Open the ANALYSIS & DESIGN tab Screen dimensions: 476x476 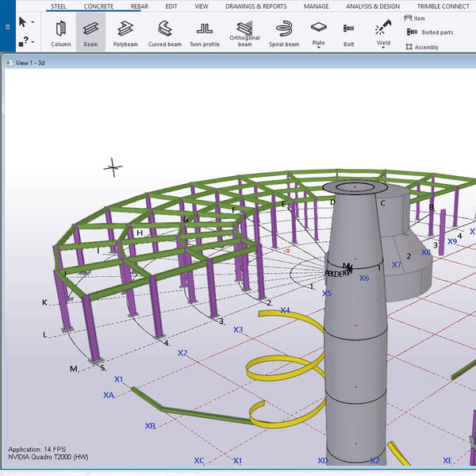pos(373,6)
